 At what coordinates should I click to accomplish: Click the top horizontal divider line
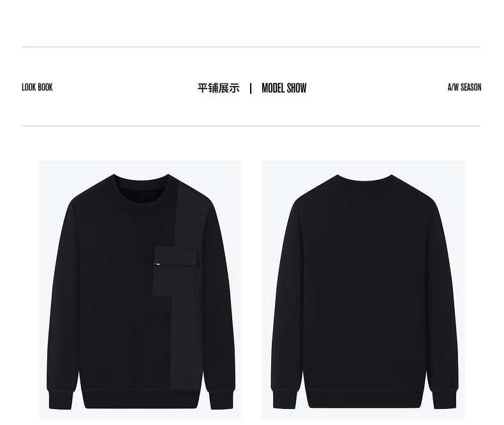(x=251, y=47)
